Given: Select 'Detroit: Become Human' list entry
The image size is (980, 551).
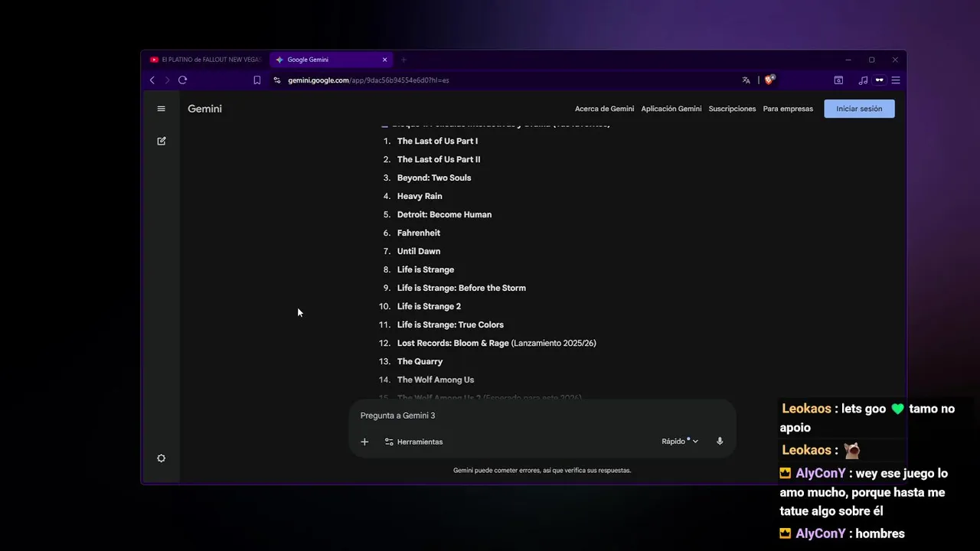Looking at the screenshot, I should [444, 214].
